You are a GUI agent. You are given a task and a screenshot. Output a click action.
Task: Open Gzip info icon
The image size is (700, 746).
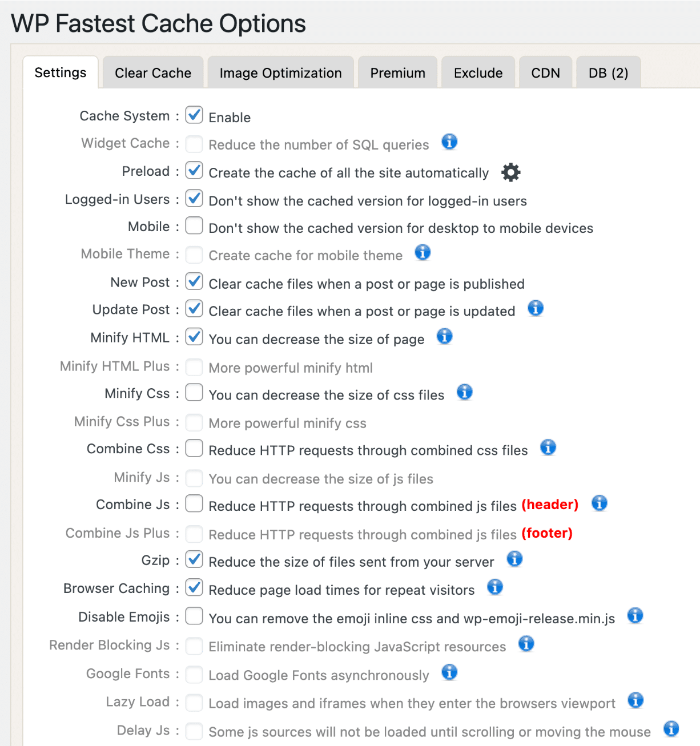[514, 559]
